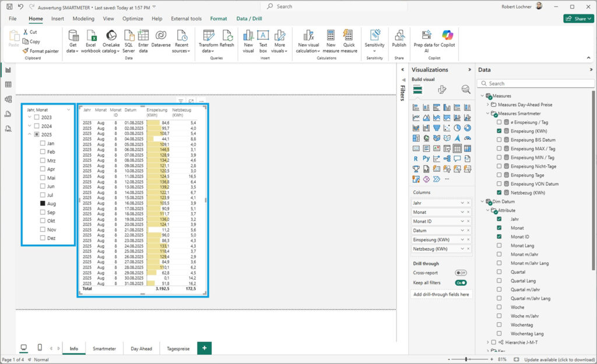Open Model view in left sidebar

pyautogui.click(x=8, y=99)
